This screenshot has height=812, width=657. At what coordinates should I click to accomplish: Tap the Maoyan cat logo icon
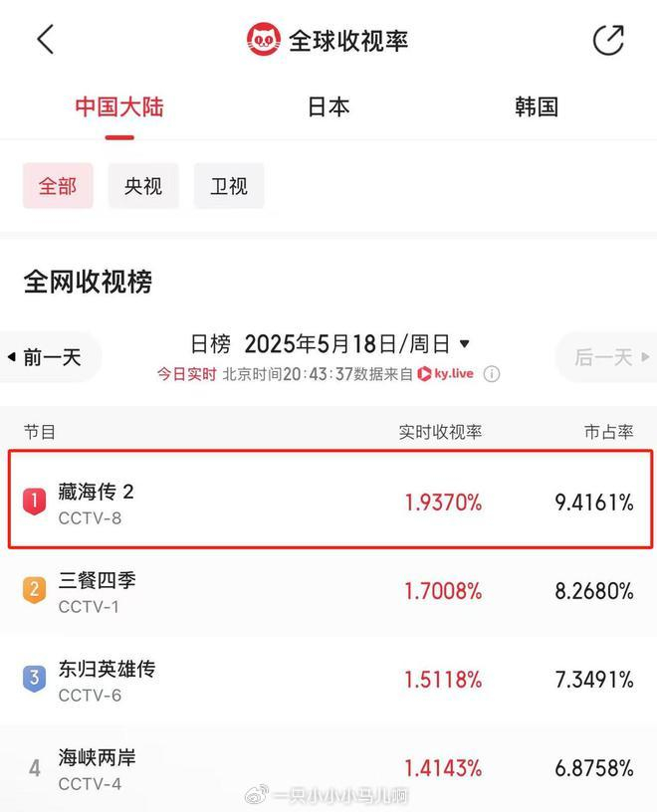point(264,40)
